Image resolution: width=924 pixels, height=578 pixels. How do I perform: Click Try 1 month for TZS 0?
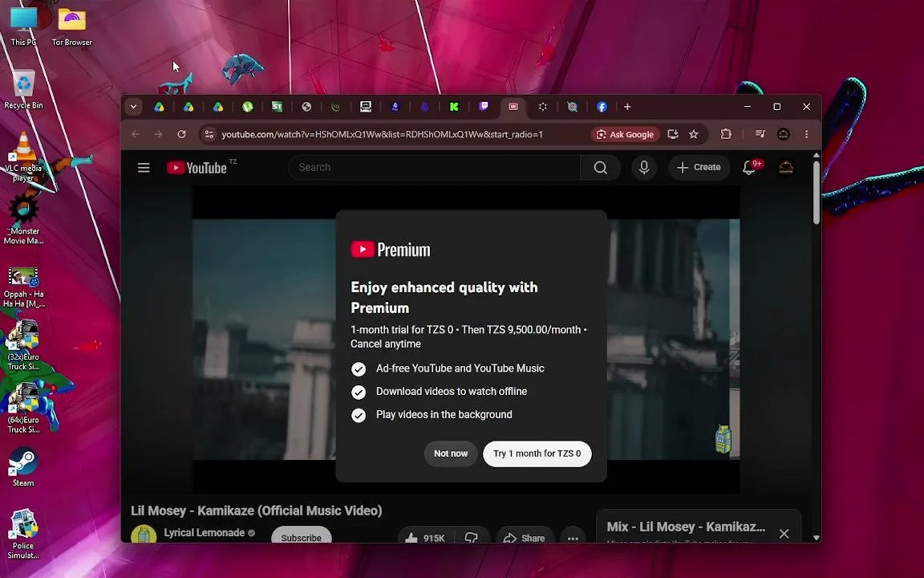pyautogui.click(x=537, y=454)
